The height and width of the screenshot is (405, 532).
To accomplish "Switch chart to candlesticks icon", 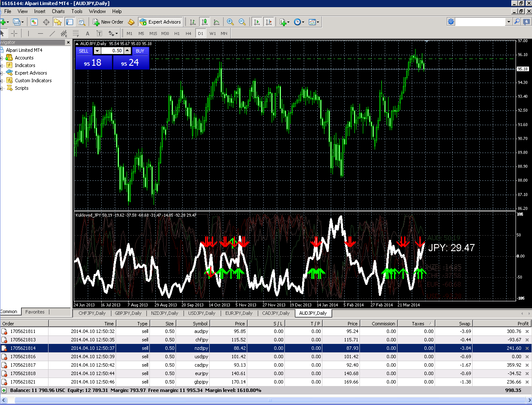I will [x=205, y=22].
